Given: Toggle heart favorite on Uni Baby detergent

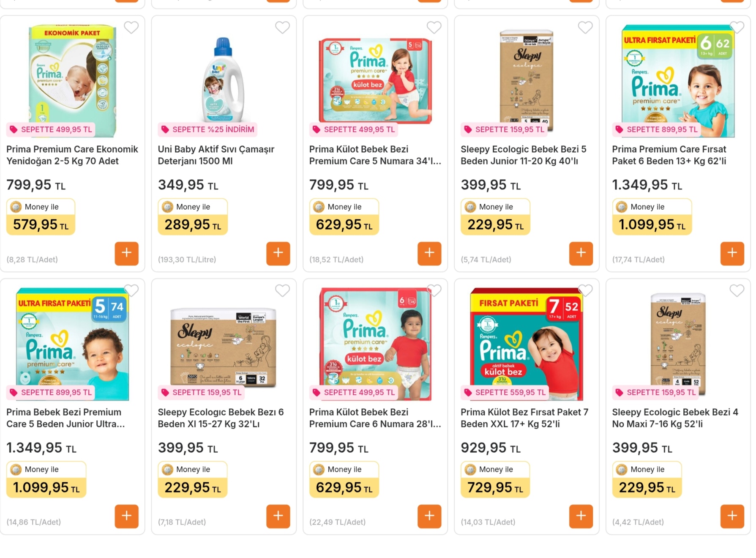Looking at the screenshot, I should point(283,27).
